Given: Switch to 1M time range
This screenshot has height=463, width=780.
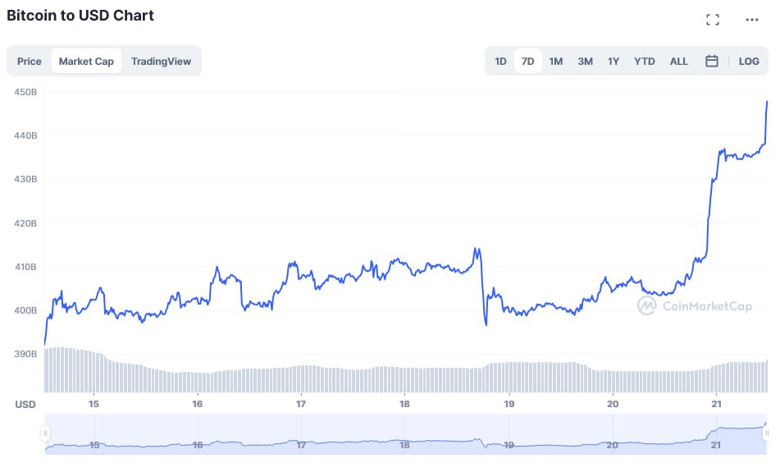Looking at the screenshot, I should coord(556,61).
